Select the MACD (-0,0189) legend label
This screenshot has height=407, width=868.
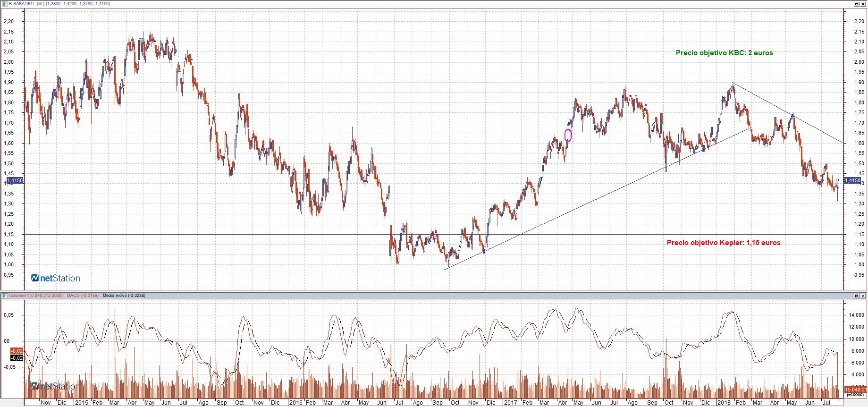click(83, 296)
